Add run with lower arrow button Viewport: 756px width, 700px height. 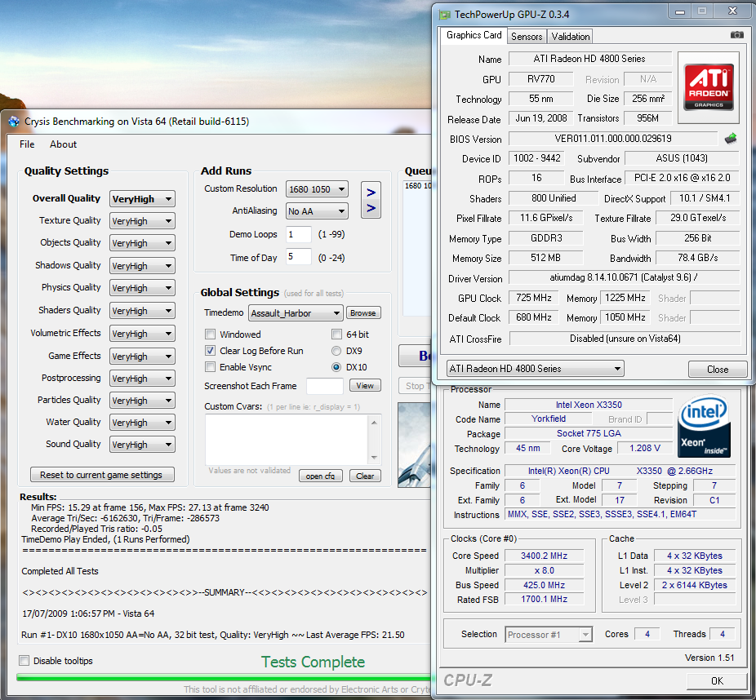point(371,208)
